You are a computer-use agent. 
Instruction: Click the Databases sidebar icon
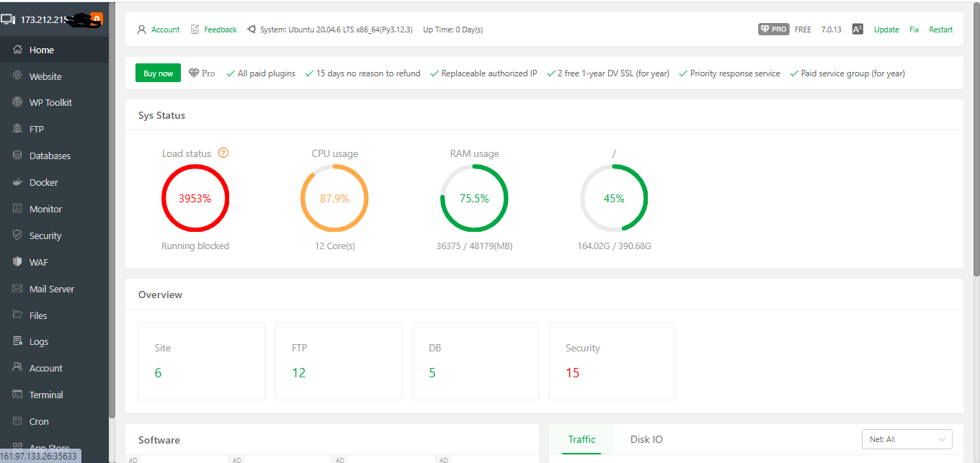[17, 156]
